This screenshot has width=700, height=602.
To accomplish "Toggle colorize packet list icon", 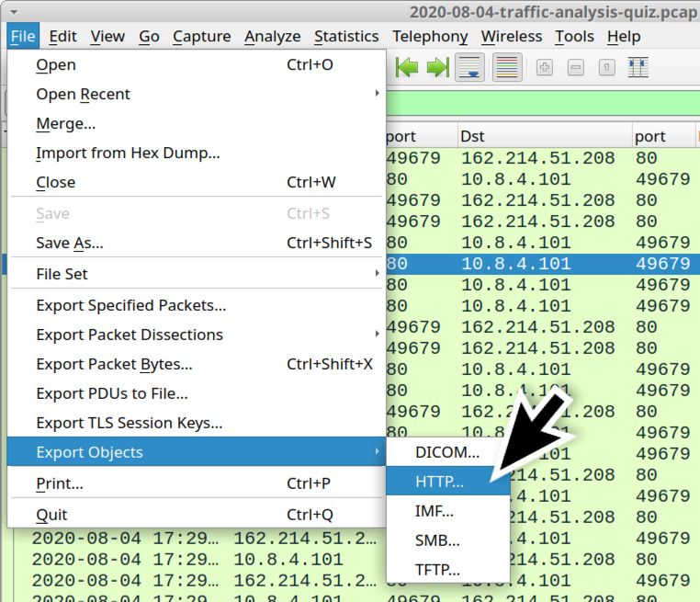I will tap(507, 67).
